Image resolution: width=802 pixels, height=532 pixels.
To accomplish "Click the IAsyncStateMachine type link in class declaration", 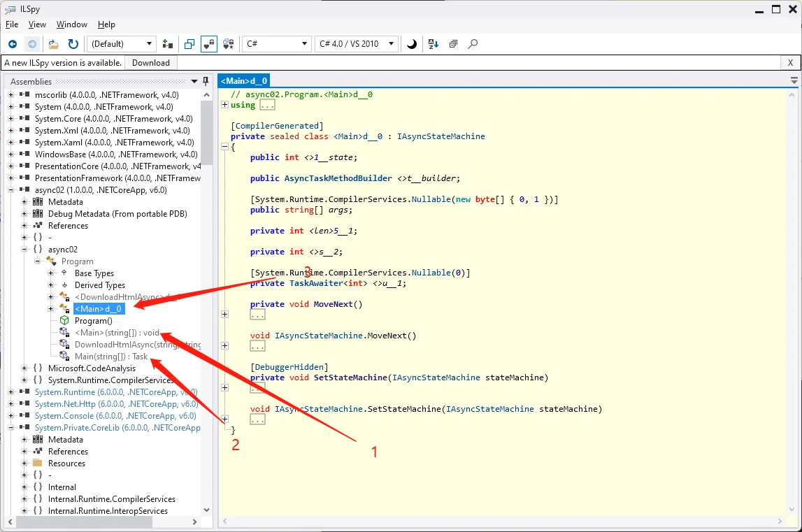I will tap(441, 136).
